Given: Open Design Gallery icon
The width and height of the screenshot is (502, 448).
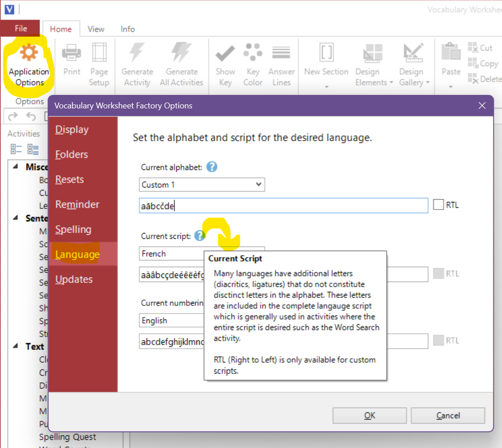Looking at the screenshot, I should [413, 53].
